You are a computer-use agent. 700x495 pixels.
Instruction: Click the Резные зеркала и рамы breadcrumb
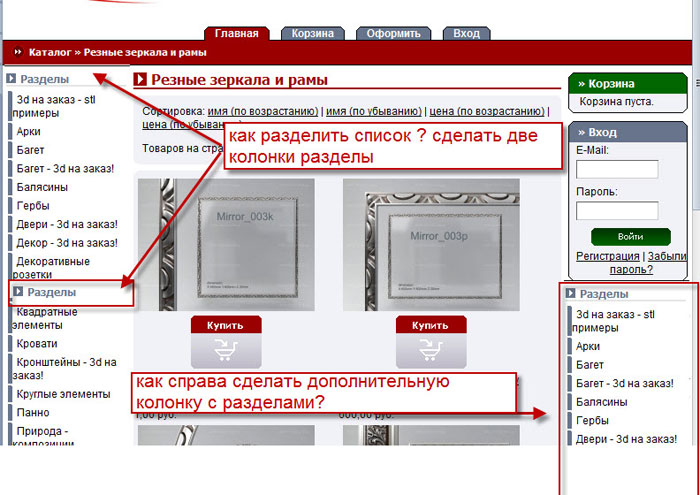[x=145, y=52]
